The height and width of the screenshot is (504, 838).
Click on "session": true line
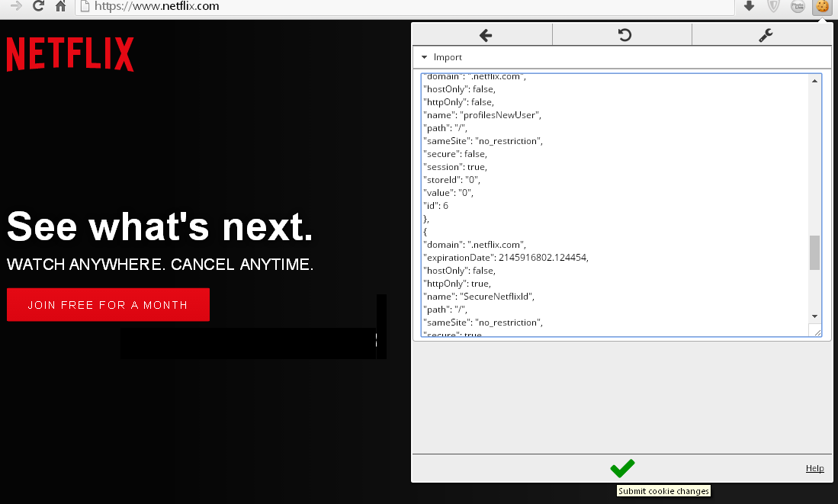[x=454, y=167]
